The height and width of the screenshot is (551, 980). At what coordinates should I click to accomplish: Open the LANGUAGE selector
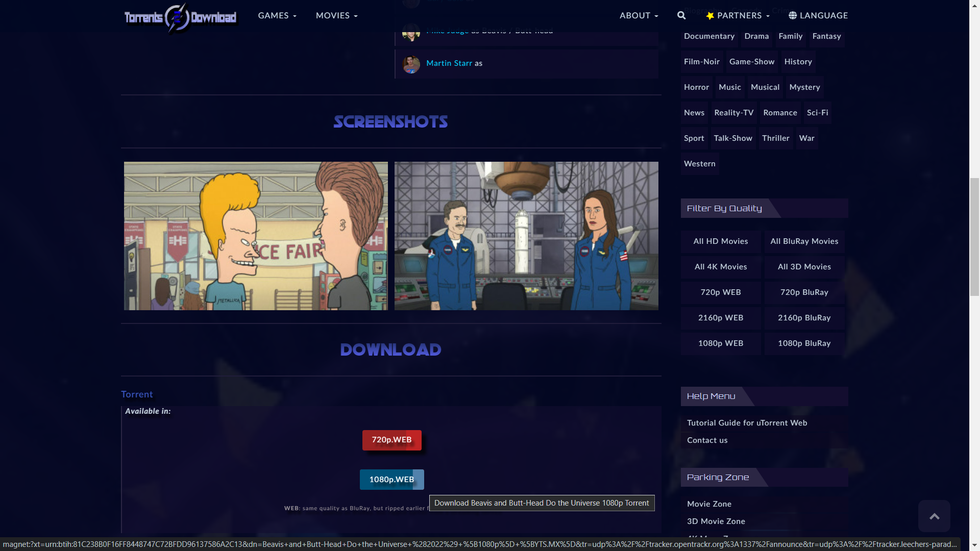click(x=818, y=15)
